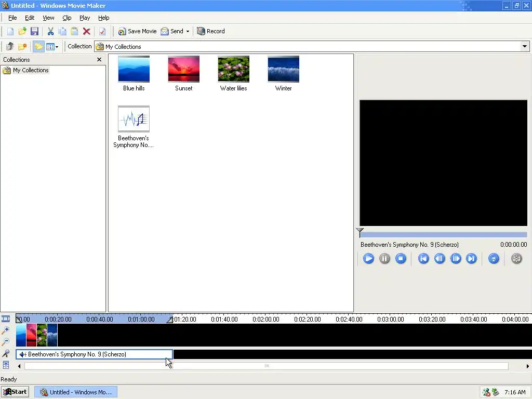Open the View menu
The image size is (532, 399).
48,18
